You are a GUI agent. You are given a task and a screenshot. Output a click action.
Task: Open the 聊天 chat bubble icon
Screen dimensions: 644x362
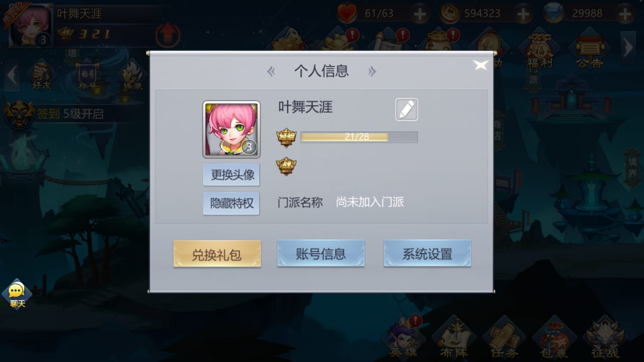click(x=17, y=294)
